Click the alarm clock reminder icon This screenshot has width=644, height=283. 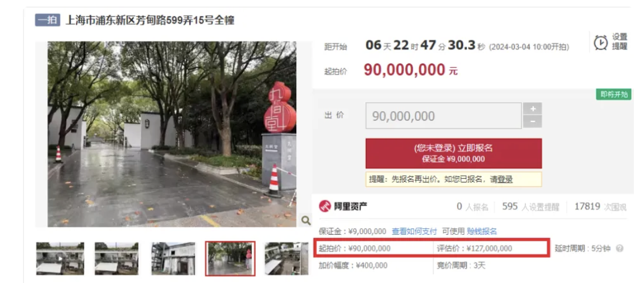pyautogui.click(x=601, y=42)
